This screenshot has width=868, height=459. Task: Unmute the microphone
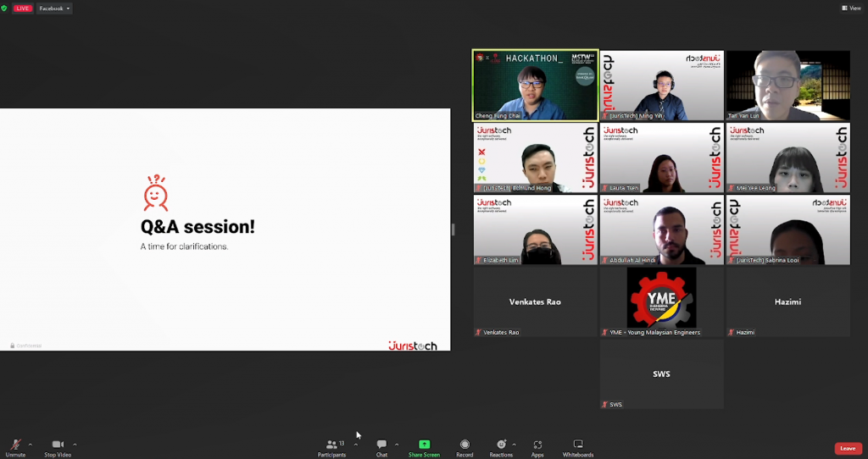(15, 447)
